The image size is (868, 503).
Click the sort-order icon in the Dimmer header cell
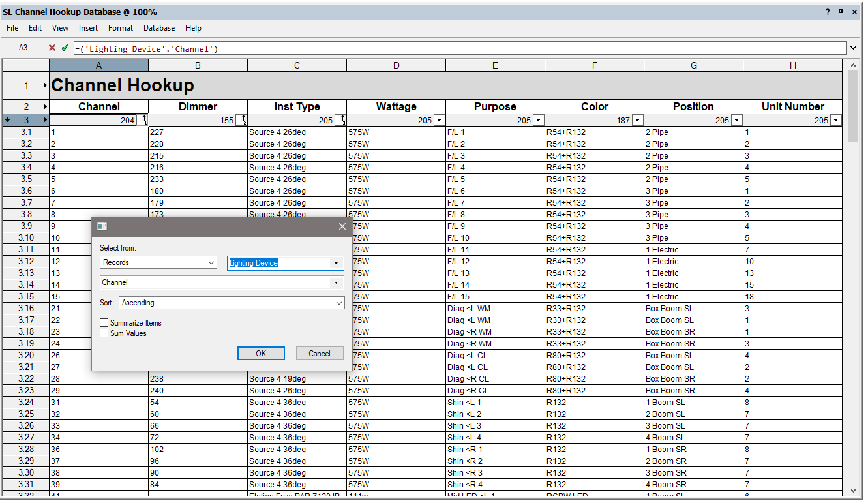[243, 120]
